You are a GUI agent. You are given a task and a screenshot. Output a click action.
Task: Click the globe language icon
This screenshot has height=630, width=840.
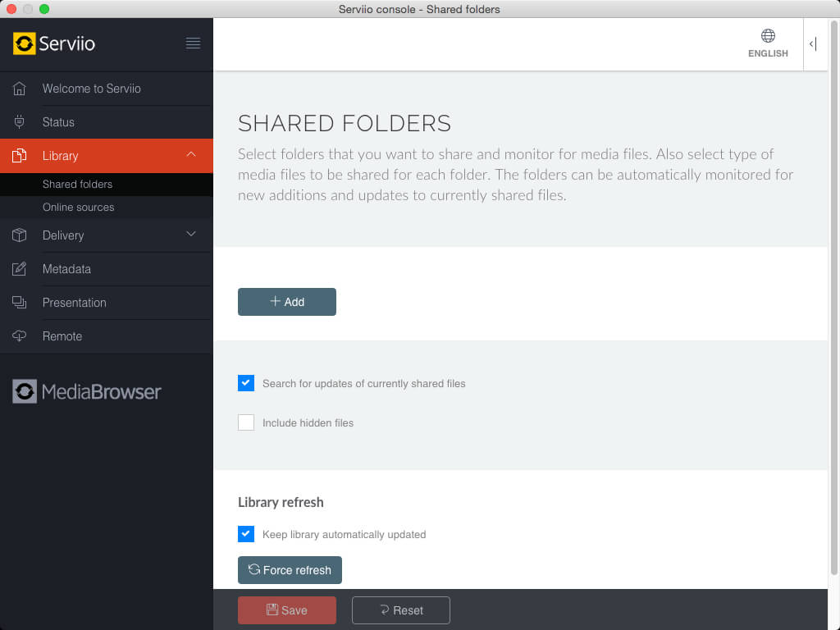(768, 36)
